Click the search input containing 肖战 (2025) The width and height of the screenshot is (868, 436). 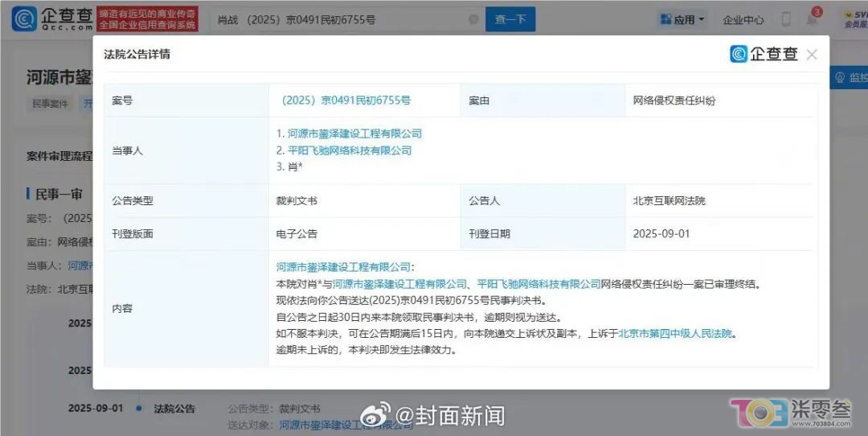[x=346, y=19]
